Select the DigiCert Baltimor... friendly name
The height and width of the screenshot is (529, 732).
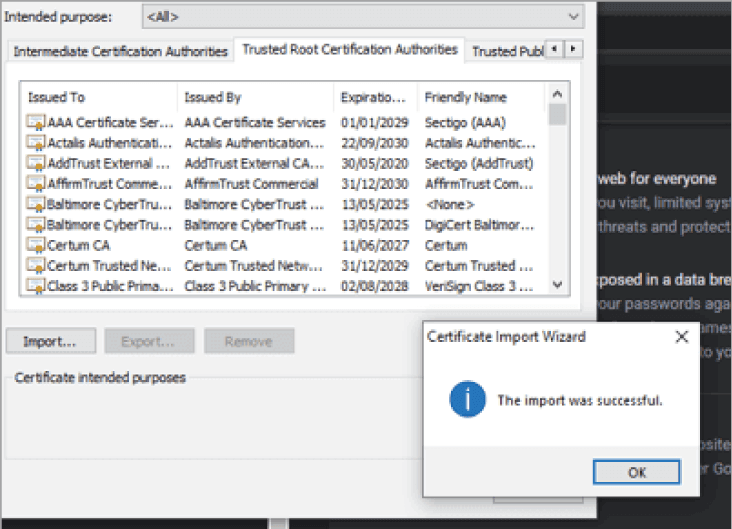pyautogui.click(x=479, y=225)
